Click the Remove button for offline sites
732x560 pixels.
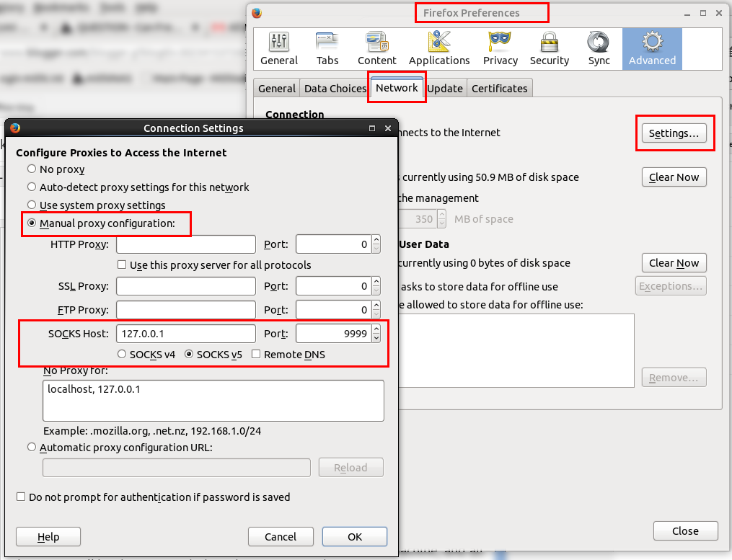pos(674,378)
